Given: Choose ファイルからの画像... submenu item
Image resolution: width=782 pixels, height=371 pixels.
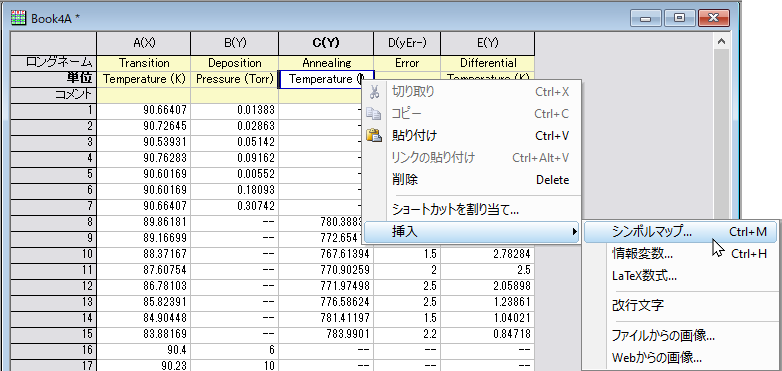Looking at the screenshot, I should [x=680, y=336].
